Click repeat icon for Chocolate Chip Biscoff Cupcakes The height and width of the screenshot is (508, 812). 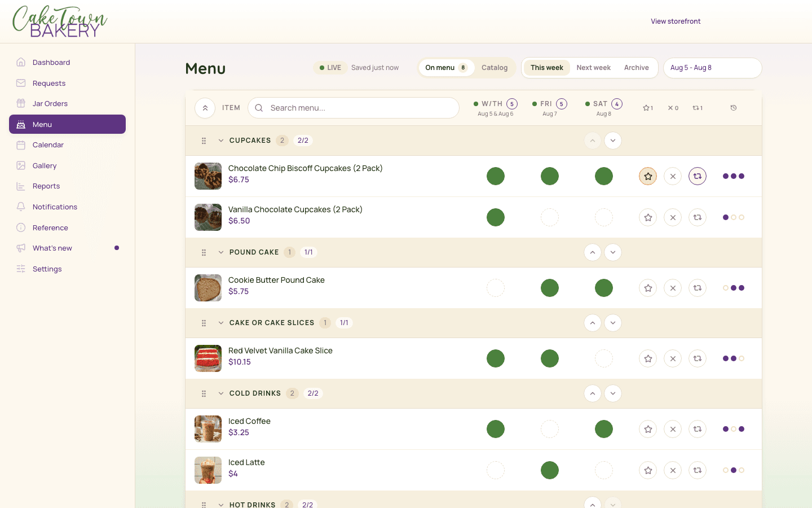698,176
